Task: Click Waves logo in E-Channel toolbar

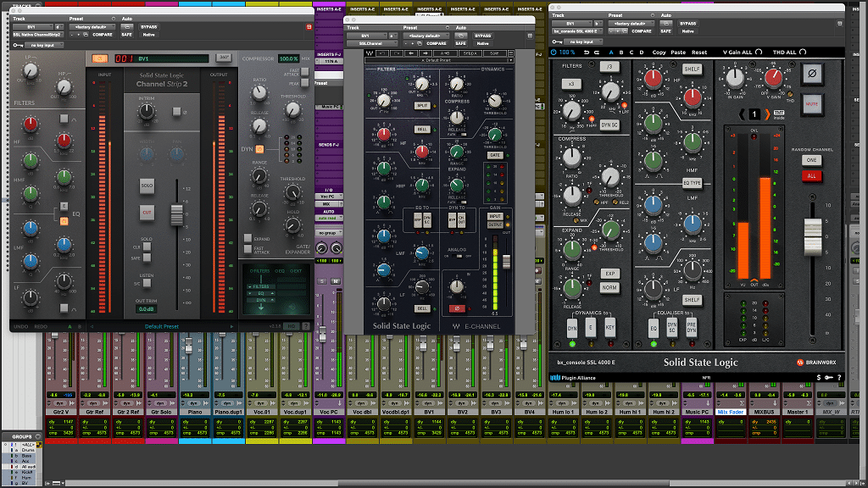Action: 370,53
